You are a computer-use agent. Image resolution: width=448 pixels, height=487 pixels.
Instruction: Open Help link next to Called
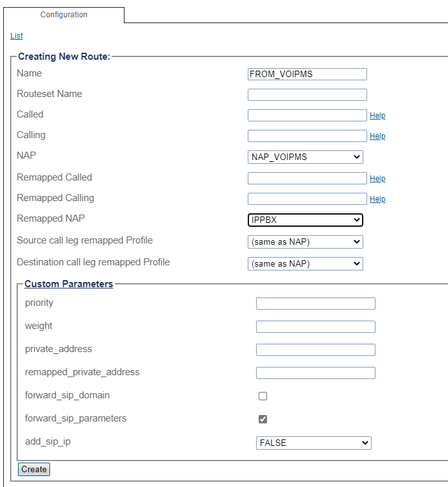[x=377, y=116]
